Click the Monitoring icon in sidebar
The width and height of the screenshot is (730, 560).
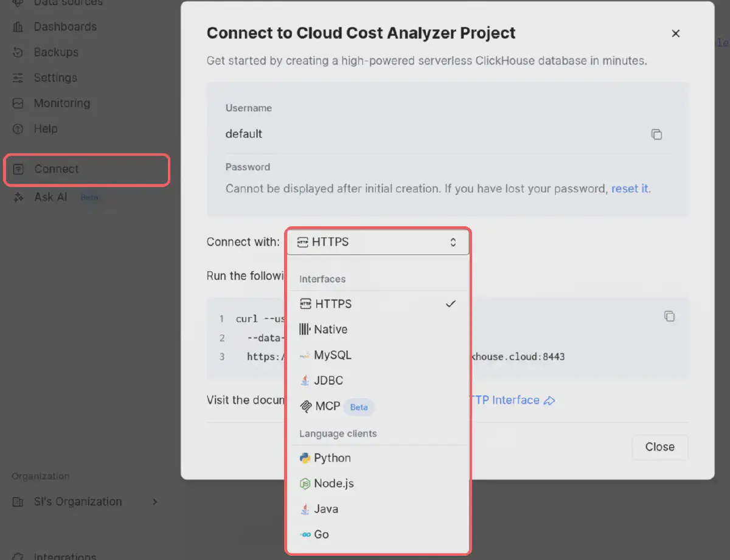(x=18, y=103)
